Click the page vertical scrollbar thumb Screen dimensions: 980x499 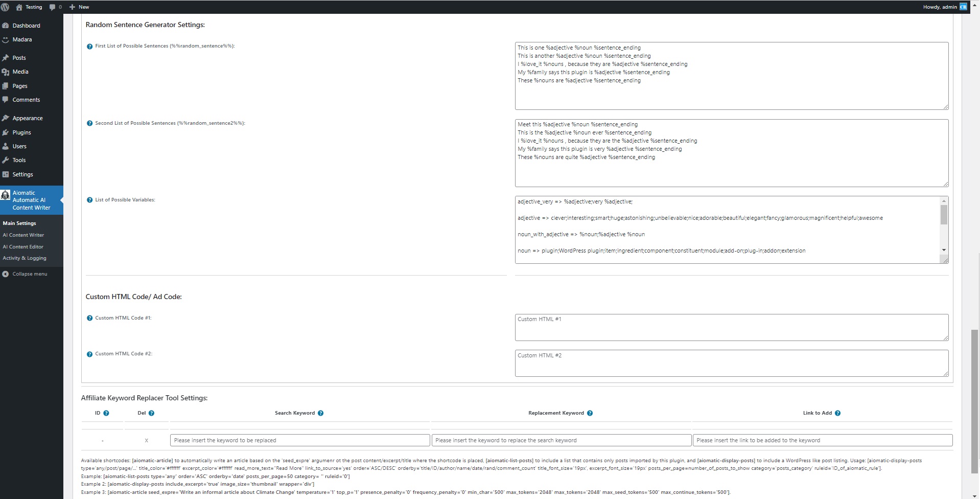975,402
